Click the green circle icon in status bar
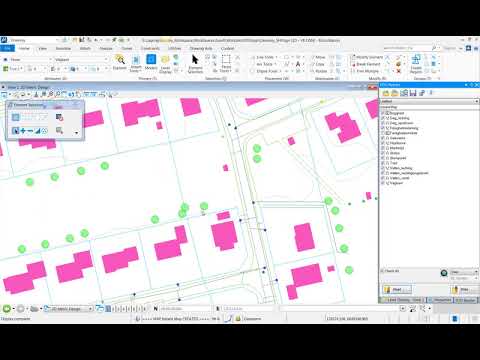The width and height of the screenshot is (480, 360). tap(7, 309)
